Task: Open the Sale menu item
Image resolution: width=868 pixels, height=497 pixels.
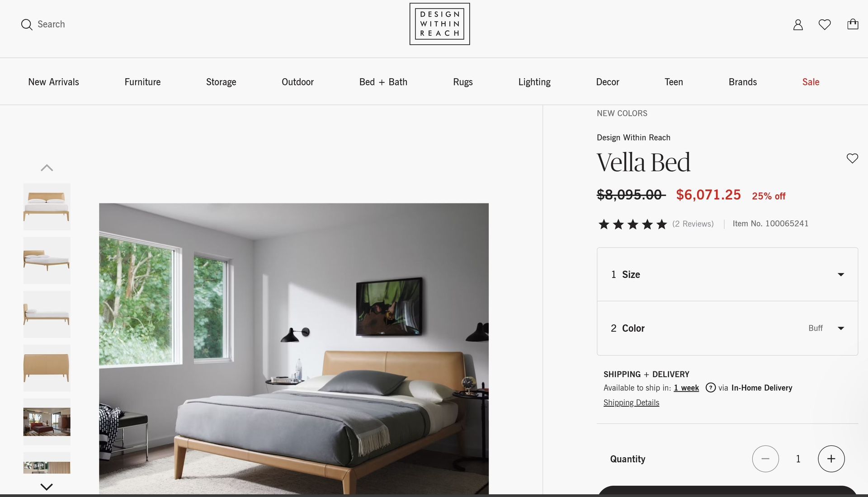Action: (811, 82)
